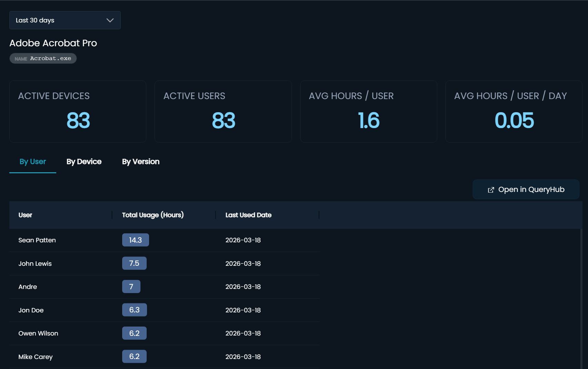Click user name Owen Wilson
Viewport: 588px width, 369px height.
click(38, 333)
